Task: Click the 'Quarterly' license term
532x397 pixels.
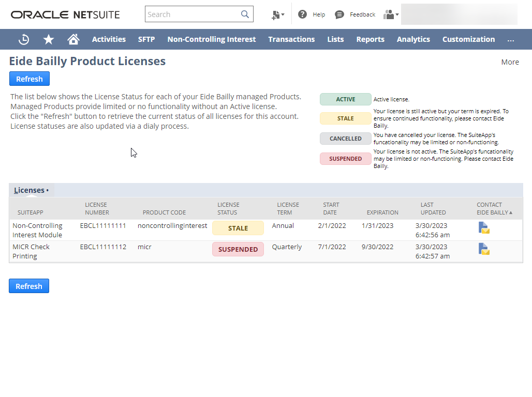Action: 287,247
